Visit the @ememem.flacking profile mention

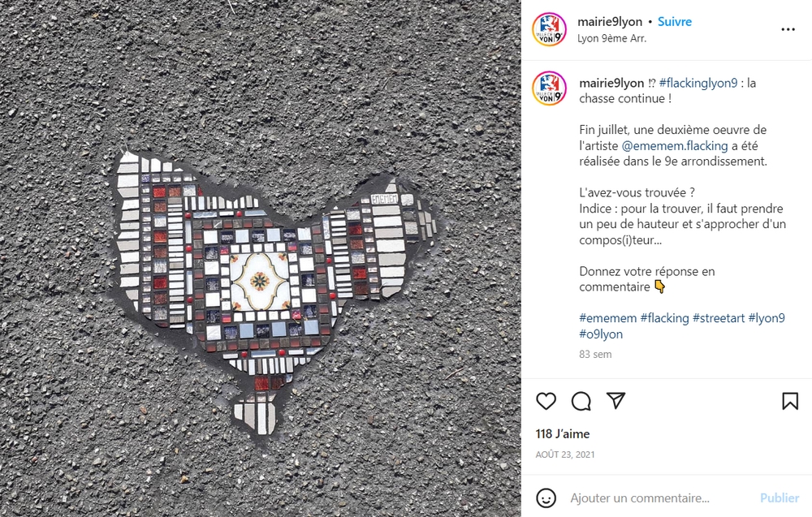pos(674,146)
